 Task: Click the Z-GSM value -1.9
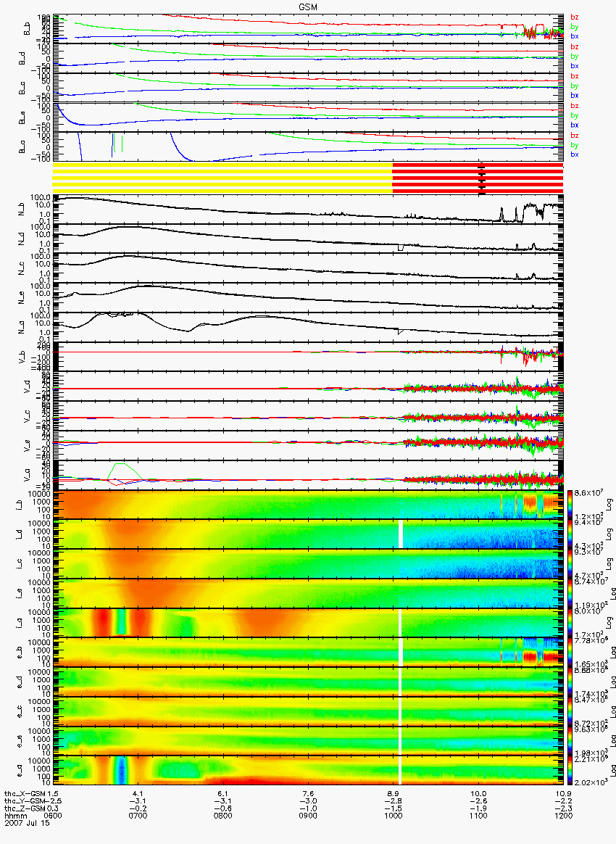[x=478, y=809]
